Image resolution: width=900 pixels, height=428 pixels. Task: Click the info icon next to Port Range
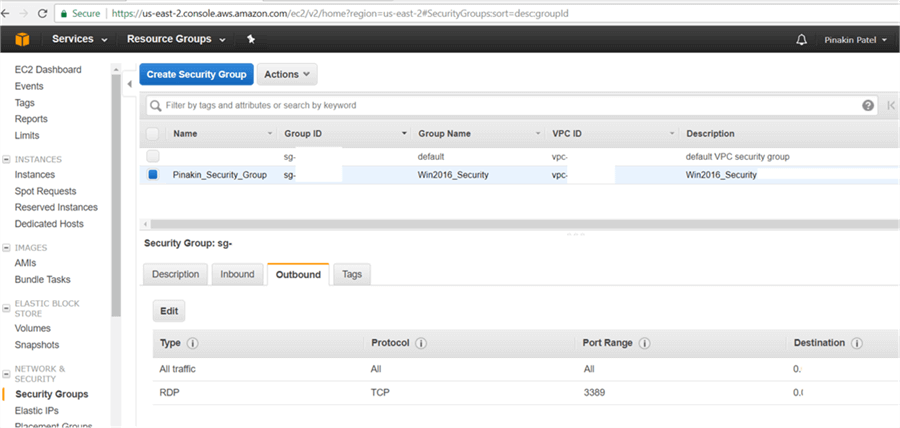click(x=643, y=343)
